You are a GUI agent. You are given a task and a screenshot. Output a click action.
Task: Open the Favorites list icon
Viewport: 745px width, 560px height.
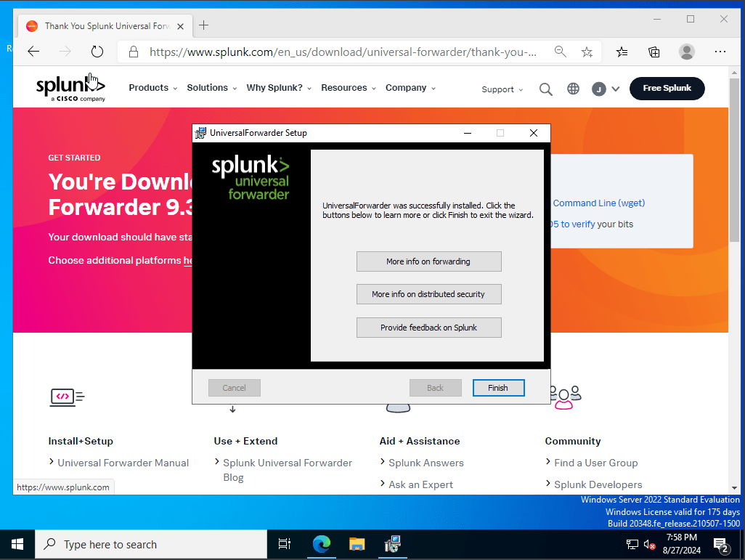(622, 52)
